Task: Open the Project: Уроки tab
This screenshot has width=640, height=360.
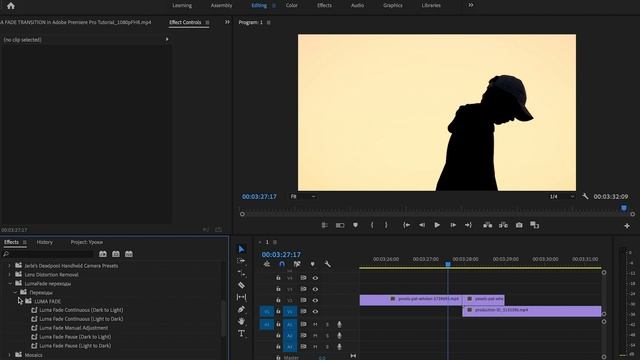Action: point(87,242)
